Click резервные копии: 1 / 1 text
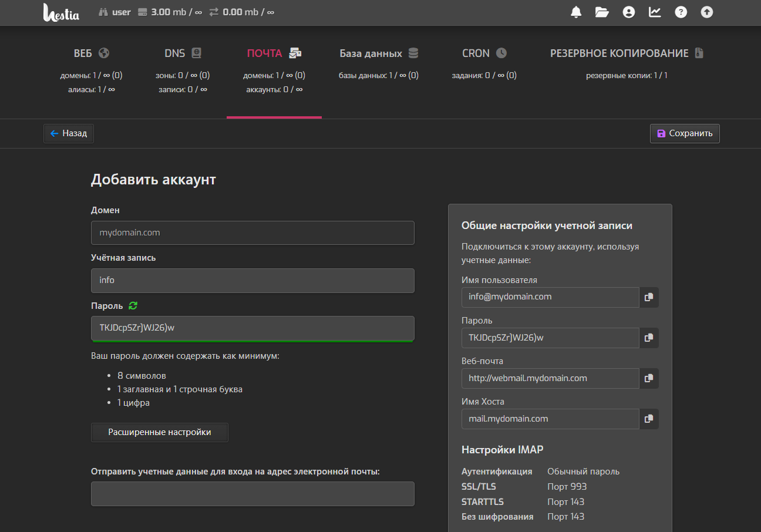This screenshot has height=532, width=761. (x=627, y=76)
